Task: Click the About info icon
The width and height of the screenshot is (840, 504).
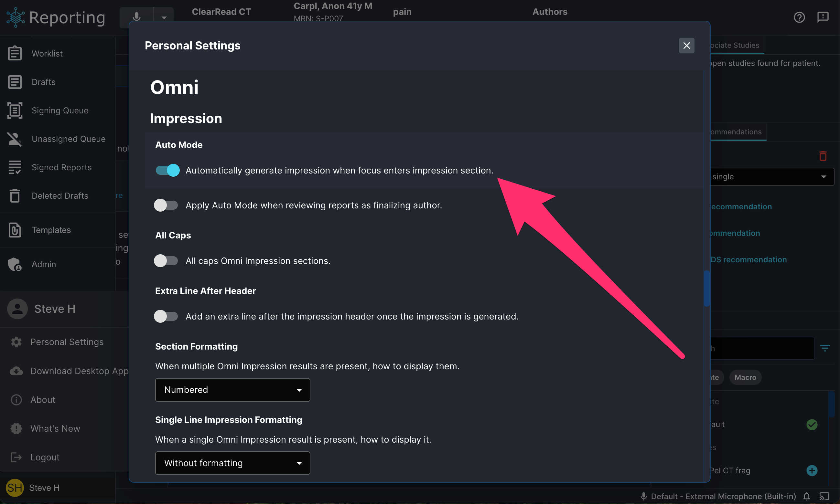Action: click(x=16, y=400)
